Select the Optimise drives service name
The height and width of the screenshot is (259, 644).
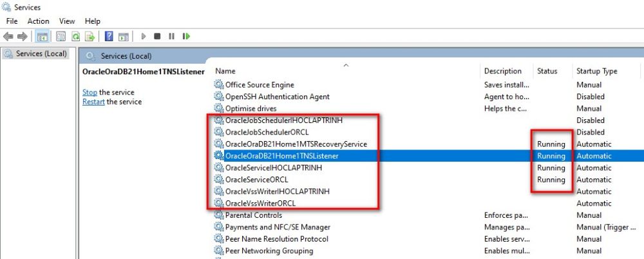pyautogui.click(x=251, y=108)
